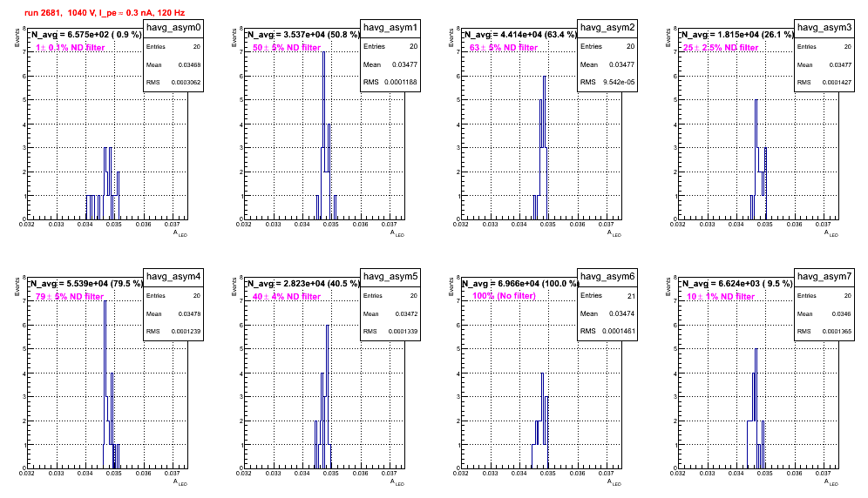
Task: Click the tallest bin in havg_asym1 histogram
Action: tap(324, 136)
